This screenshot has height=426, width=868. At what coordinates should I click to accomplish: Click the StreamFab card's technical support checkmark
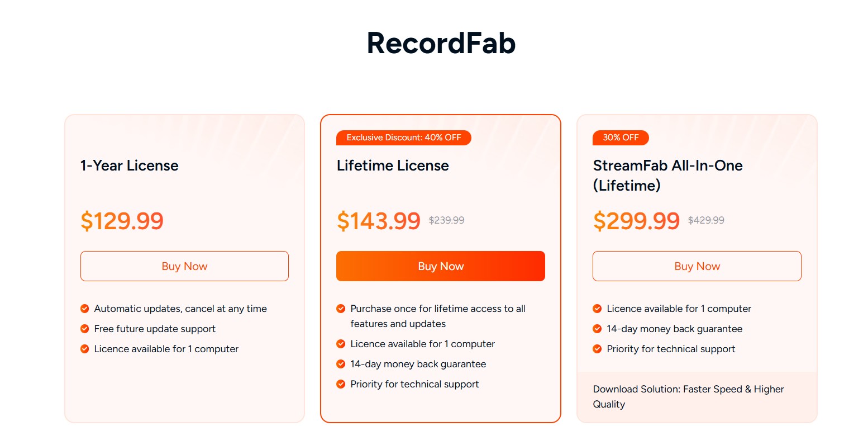pyautogui.click(x=597, y=349)
